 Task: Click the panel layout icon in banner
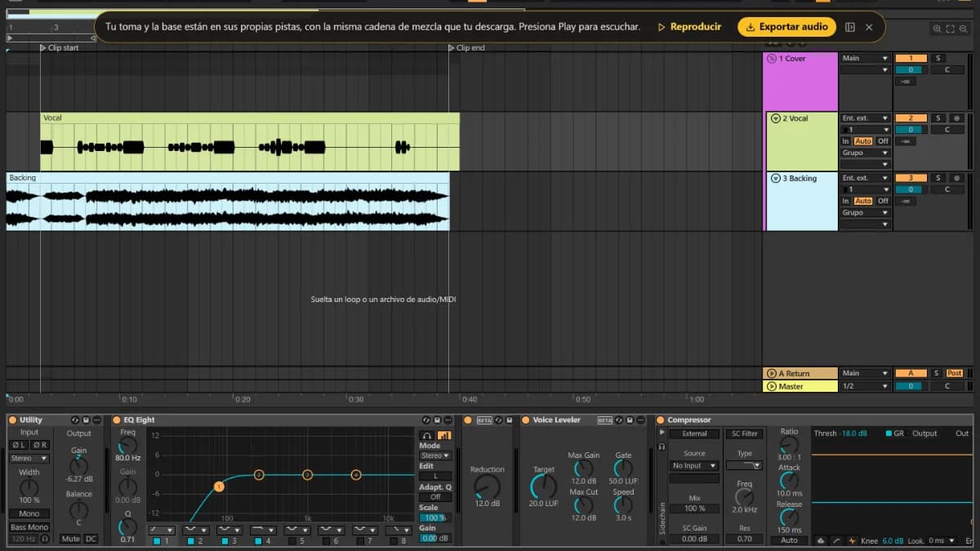click(x=850, y=27)
